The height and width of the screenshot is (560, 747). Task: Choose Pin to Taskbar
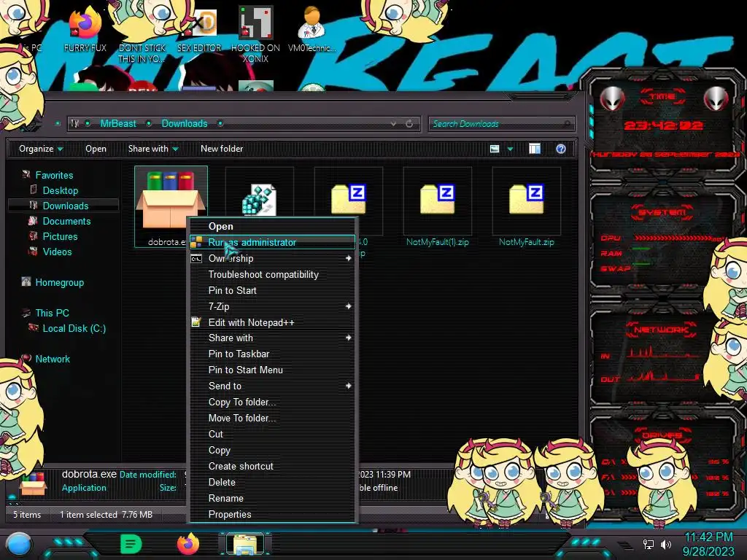coord(273,354)
